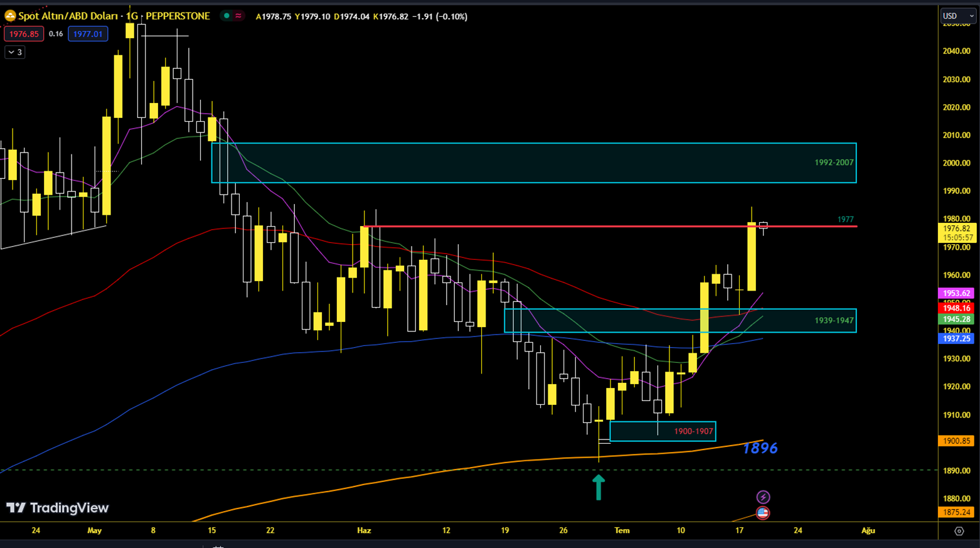Click the red data-mode wave icon

238,16
